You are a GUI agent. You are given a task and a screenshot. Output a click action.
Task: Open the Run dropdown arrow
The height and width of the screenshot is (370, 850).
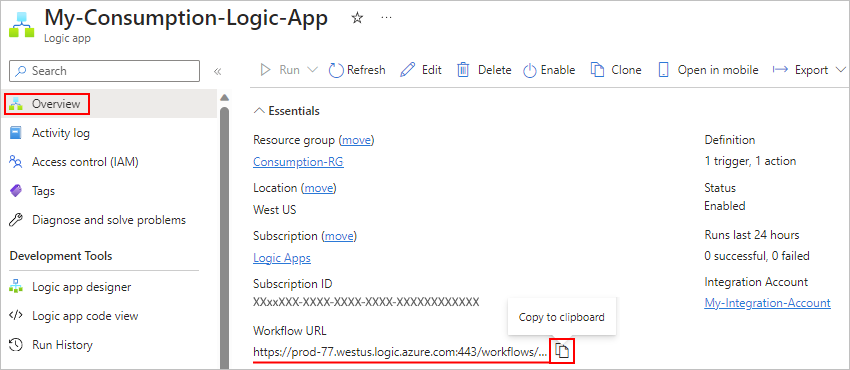(x=313, y=70)
